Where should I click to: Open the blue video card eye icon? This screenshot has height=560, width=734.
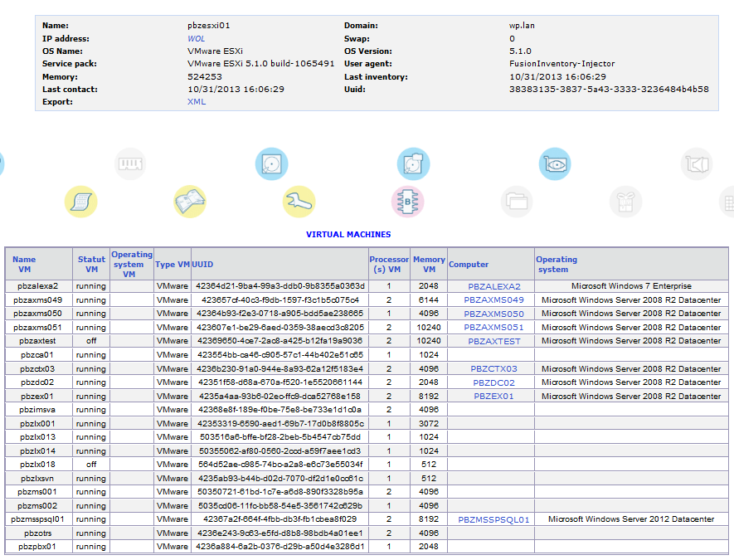[555, 164]
